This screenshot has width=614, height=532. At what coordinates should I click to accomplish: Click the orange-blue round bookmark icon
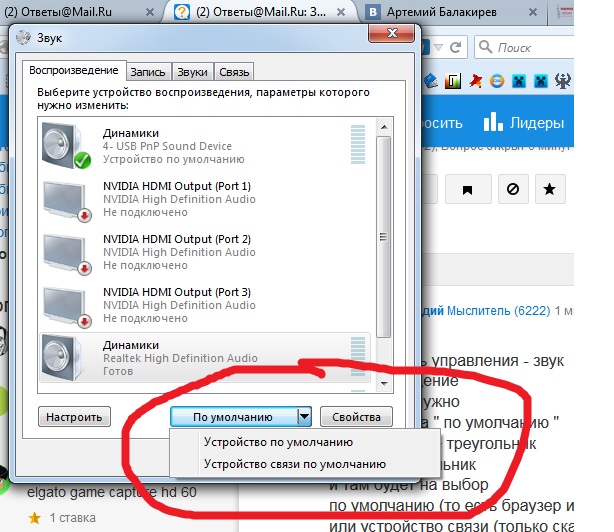(497, 81)
